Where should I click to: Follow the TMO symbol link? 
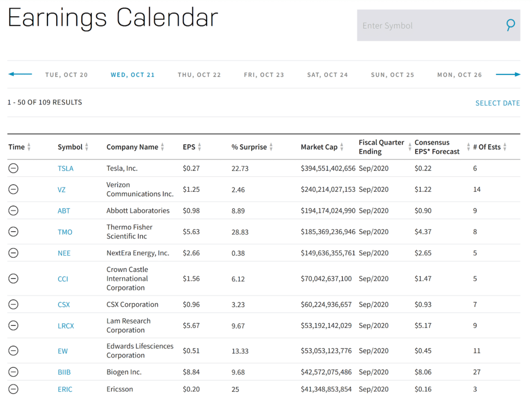point(65,232)
